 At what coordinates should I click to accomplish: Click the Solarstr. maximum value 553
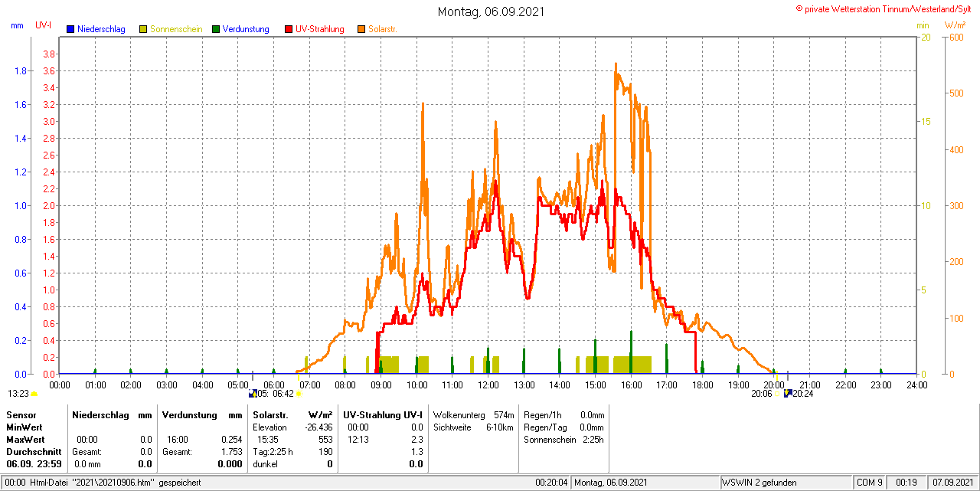325,440
